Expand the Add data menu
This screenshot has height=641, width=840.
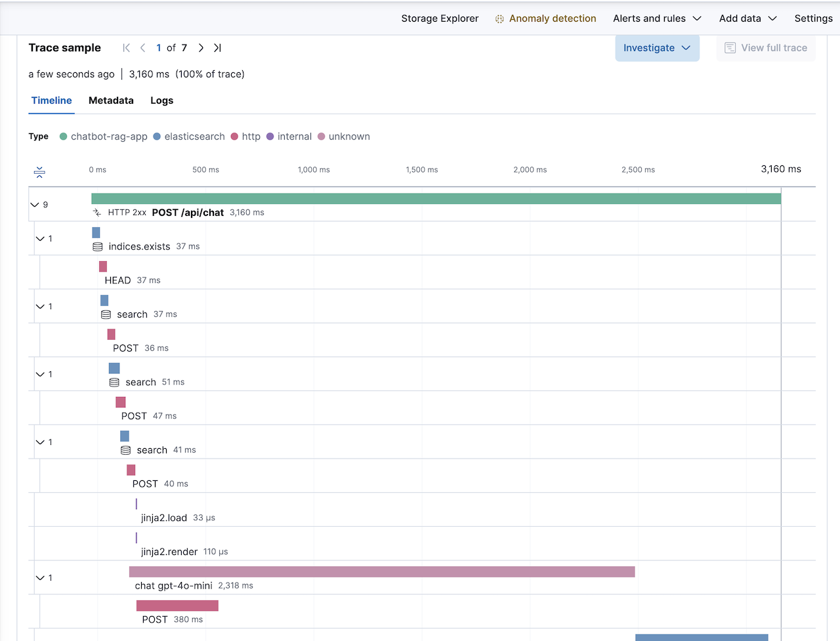coord(747,18)
